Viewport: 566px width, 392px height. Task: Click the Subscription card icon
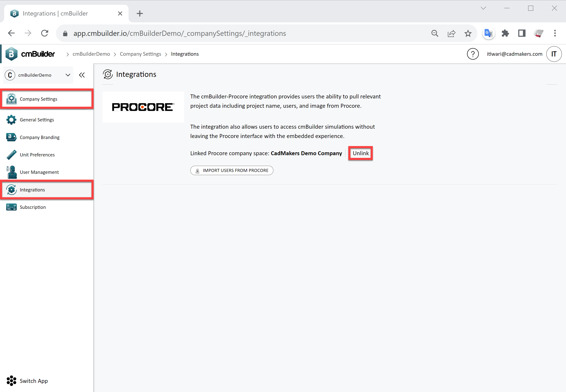coord(12,207)
